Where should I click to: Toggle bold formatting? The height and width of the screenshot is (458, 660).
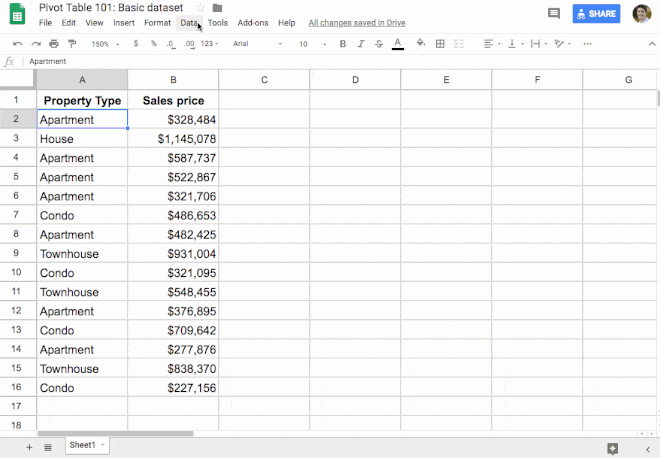343,44
